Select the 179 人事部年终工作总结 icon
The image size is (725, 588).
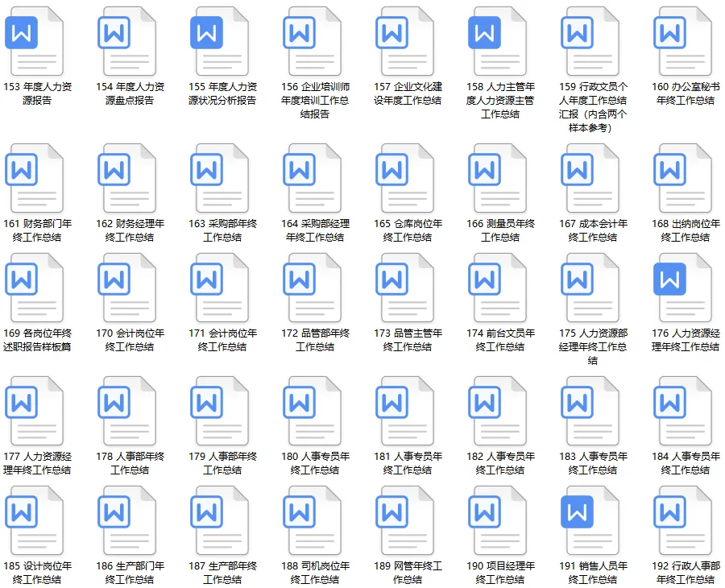tap(220, 411)
